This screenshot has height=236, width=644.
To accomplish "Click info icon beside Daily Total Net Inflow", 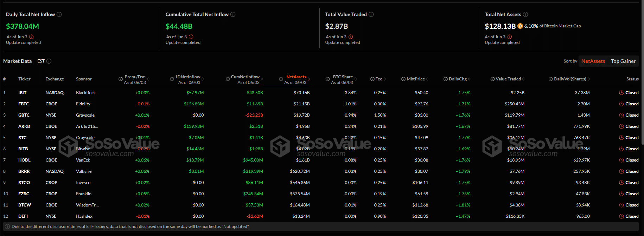I will pos(59,14).
